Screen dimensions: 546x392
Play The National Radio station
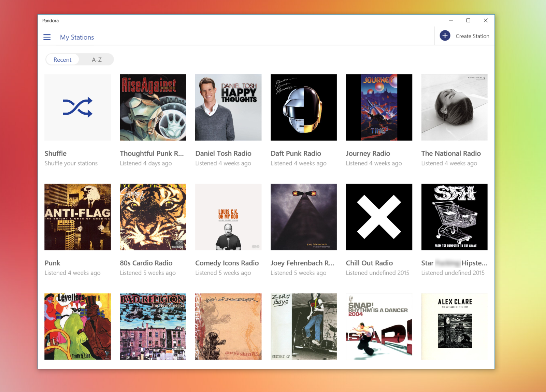click(454, 107)
